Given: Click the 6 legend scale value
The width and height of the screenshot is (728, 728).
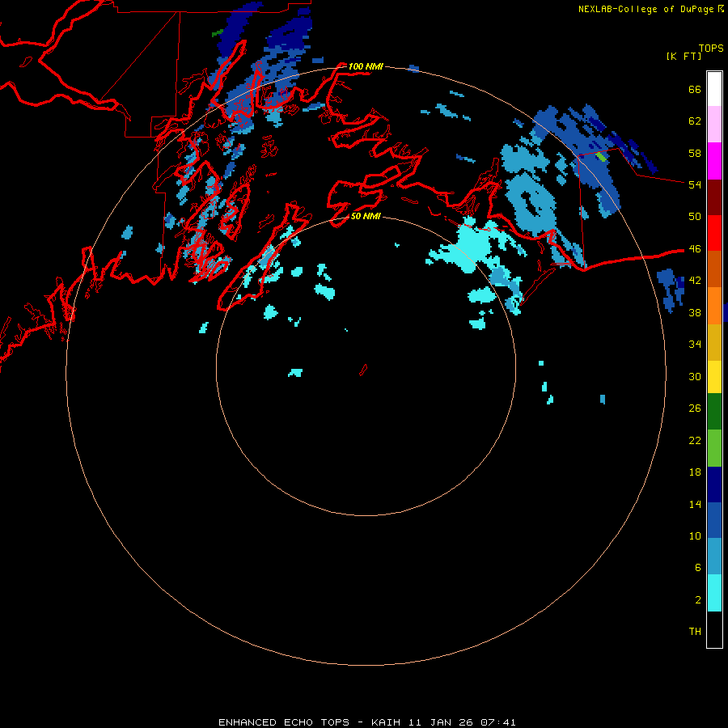Looking at the screenshot, I should (698, 567).
